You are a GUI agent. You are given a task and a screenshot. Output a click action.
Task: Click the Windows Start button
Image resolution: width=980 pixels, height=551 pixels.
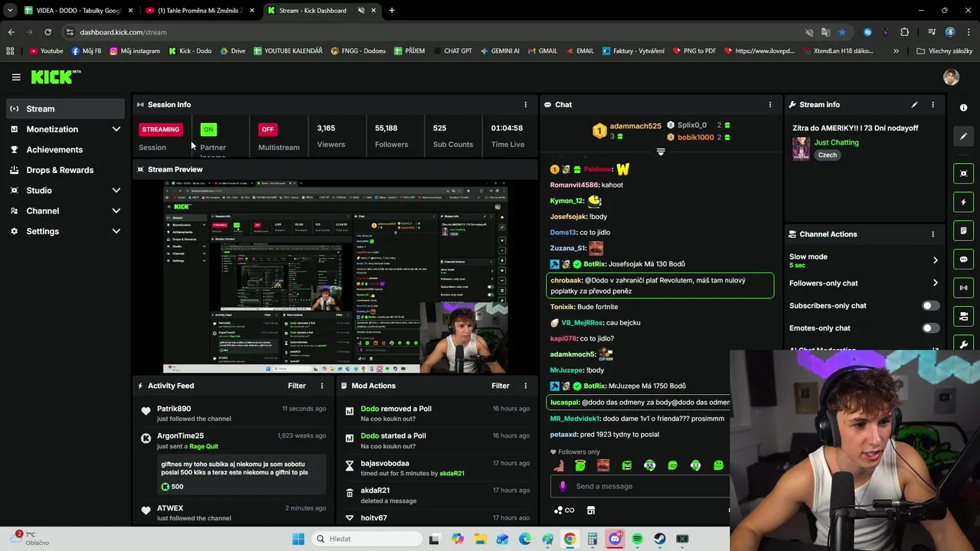click(x=298, y=539)
